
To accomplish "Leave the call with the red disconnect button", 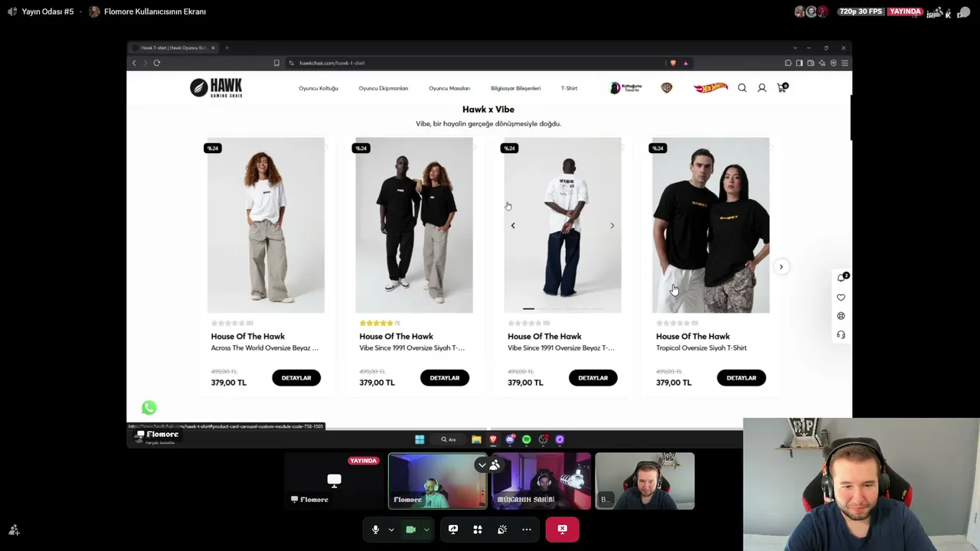I will (x=563, y=529).
